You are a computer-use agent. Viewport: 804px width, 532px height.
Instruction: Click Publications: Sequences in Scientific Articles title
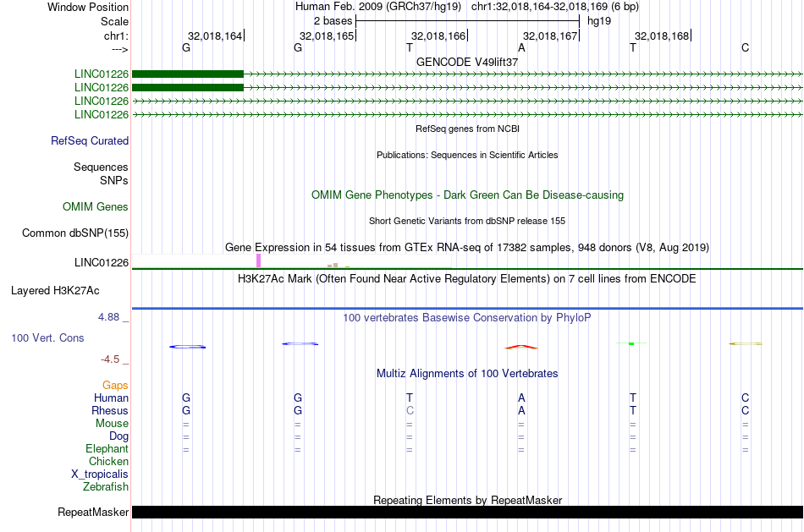(x=467, y=155)
